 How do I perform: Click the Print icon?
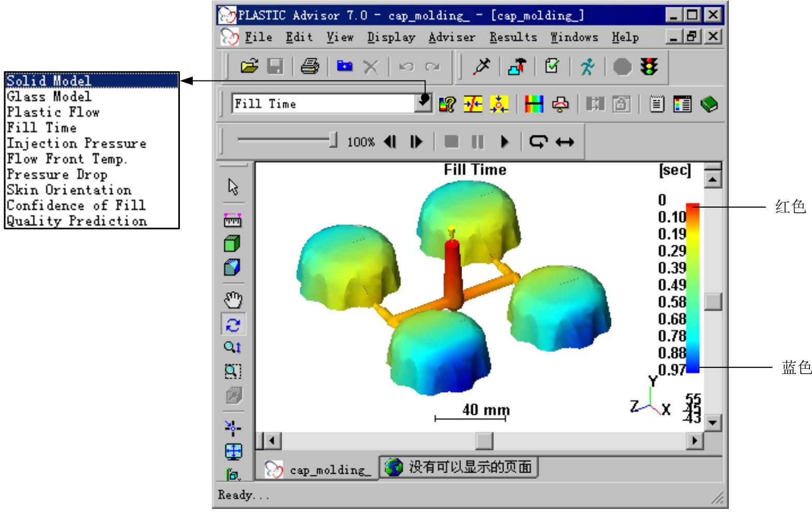point(310,66)
